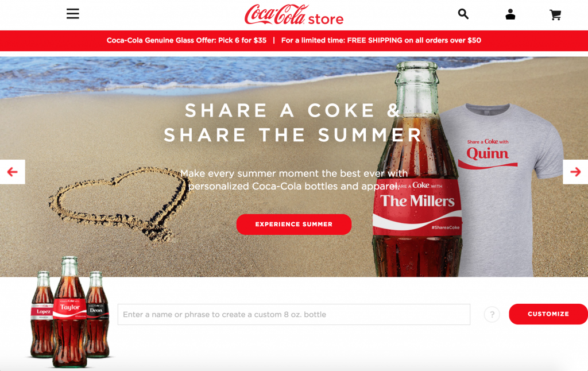Open the free shipping promotion link
The image size is (588, 371).
381,41
